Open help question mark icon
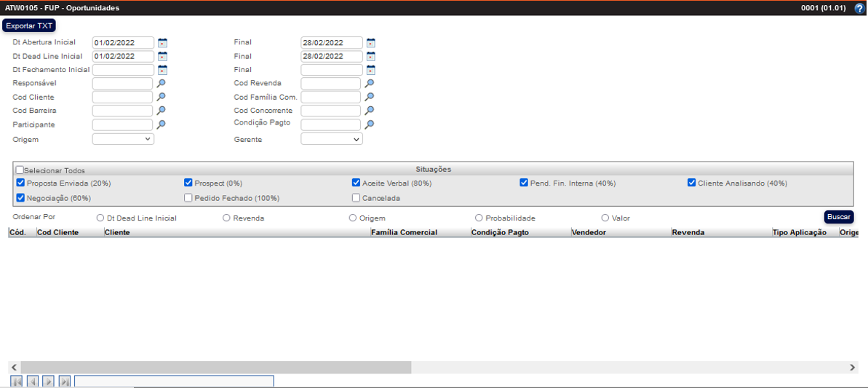Viewport: 868px width, 388px height. click(859, 8)
